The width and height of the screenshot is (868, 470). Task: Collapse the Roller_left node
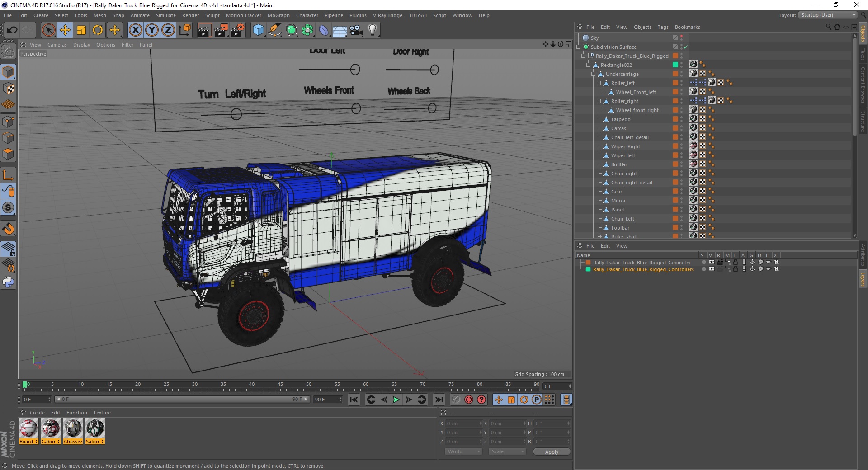point(599,83)
